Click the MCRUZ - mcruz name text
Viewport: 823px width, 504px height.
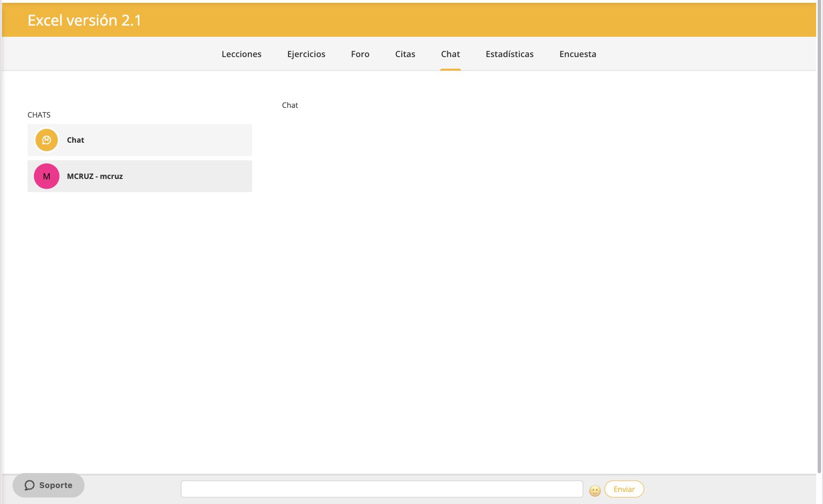point(95,176)
